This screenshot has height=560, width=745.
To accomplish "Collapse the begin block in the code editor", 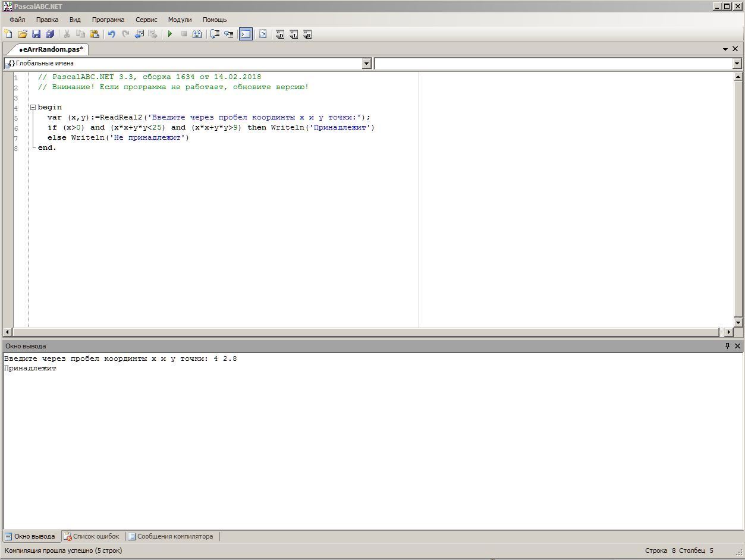I will tap(33, 108).
